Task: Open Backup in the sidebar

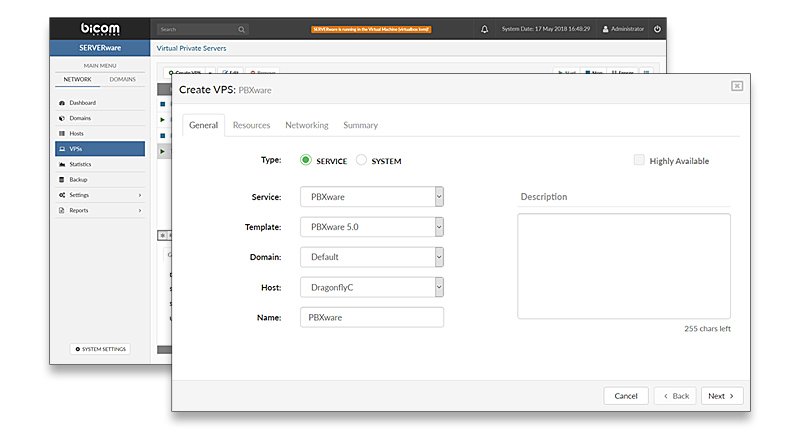Action: click(100, 180)
